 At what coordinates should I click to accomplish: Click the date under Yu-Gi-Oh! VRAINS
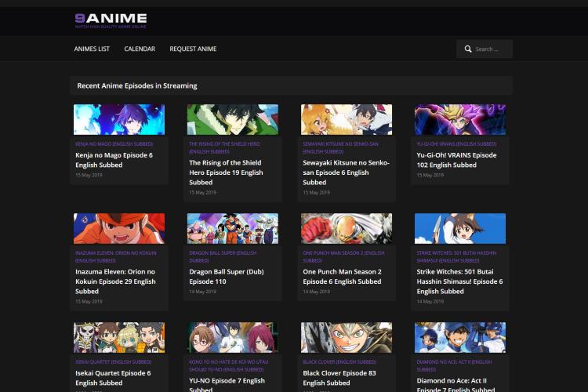click(x=430, y=175)
